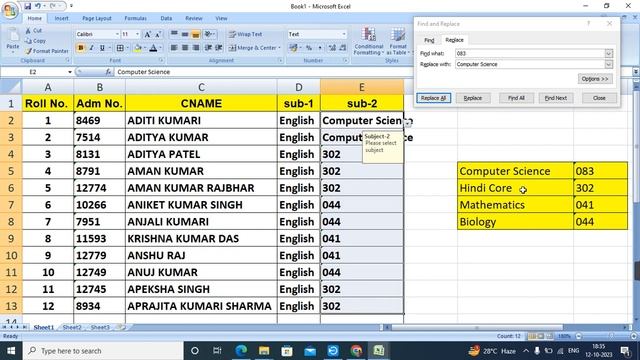Decrease font size with Shrink Font
The width and height of the screenshot is (640, 360).
pos(158,34)
